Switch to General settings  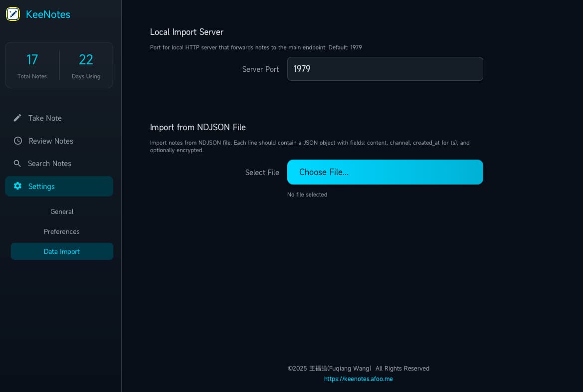click(x=62, y=211)
